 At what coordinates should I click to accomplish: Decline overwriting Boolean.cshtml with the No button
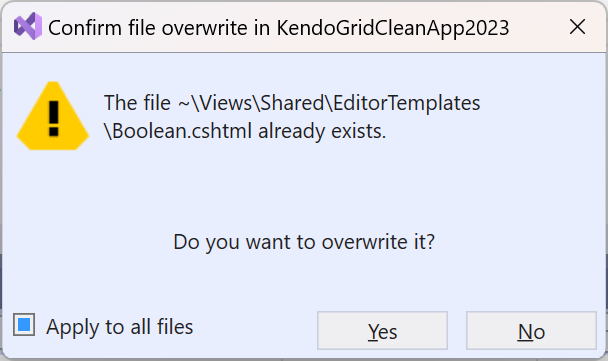coord(531,330)
